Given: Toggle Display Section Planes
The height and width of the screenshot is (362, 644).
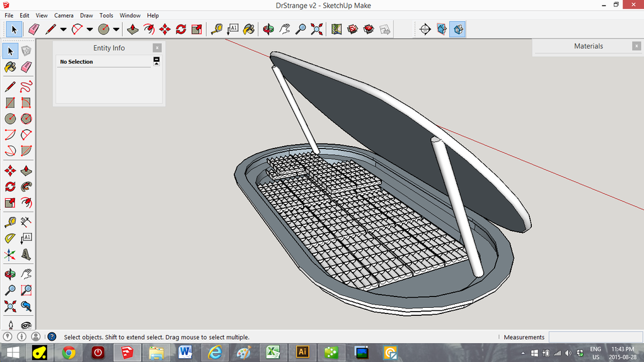Looking at the screenshot, I should click(442, 29).
